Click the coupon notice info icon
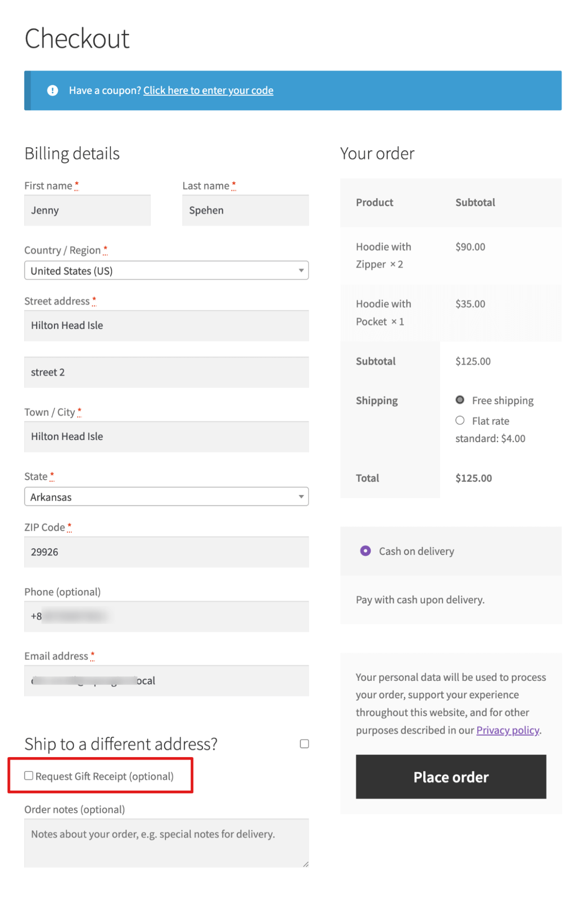This screenshot has width=588, height=902. pos(53,90)
